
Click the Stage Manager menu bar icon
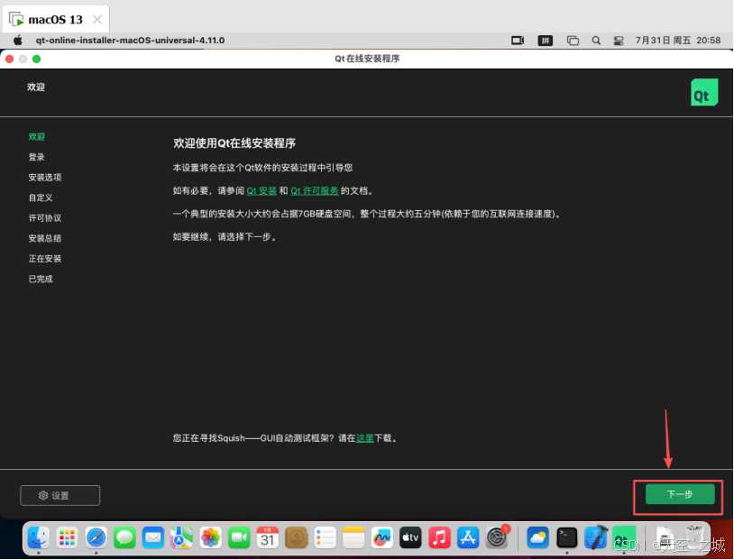click(x=573, y=41)
